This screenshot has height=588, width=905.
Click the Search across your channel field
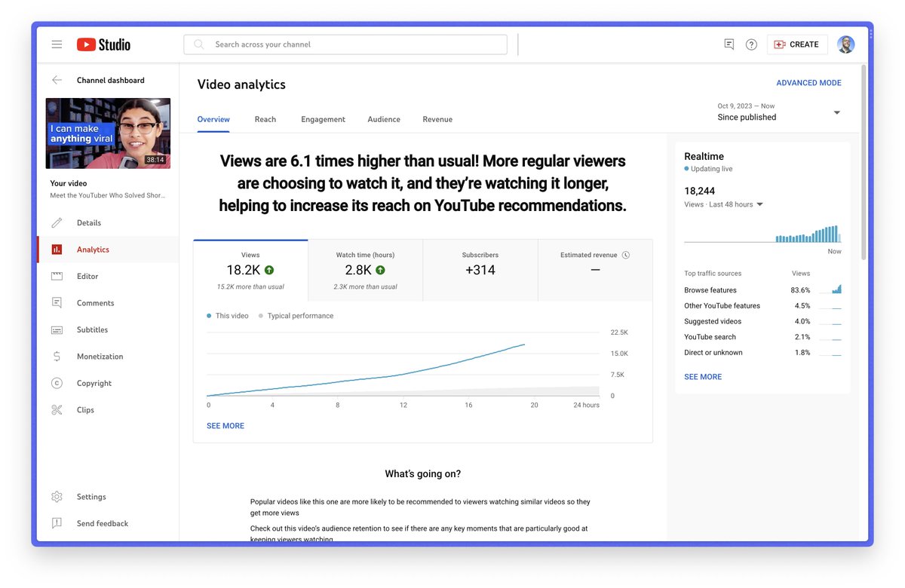coord(345,44)
